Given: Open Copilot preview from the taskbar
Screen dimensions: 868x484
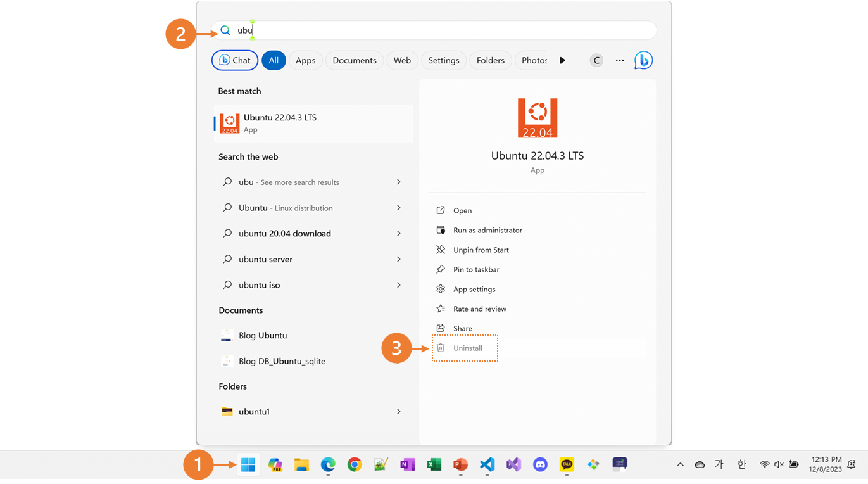Looking at the screenshot, I should 275,464.
